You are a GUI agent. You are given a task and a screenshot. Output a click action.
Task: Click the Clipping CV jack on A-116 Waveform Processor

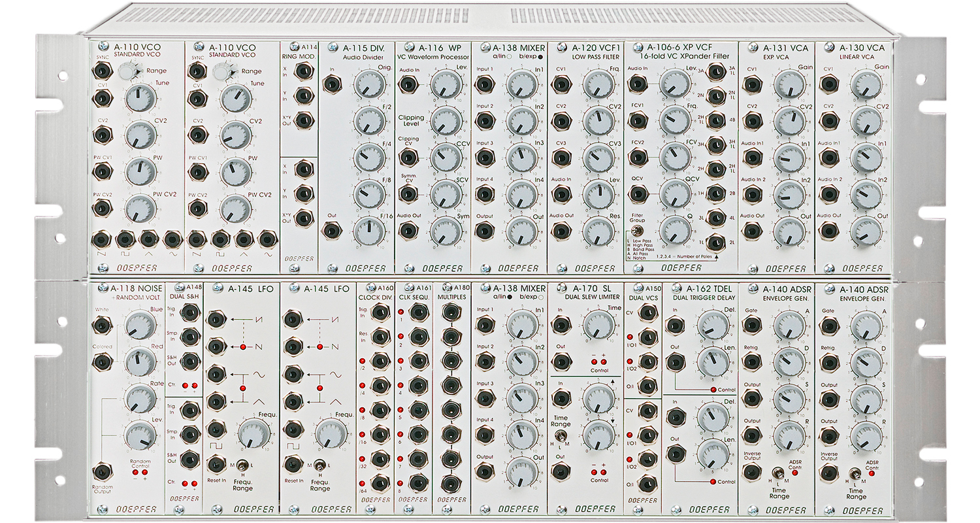point(409,157)
